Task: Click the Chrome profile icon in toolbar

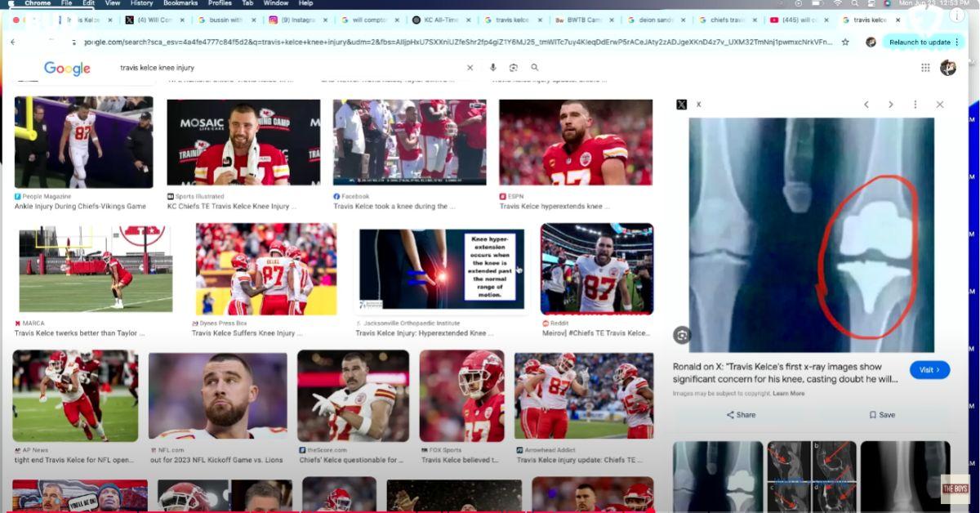Action: [871, 42]
